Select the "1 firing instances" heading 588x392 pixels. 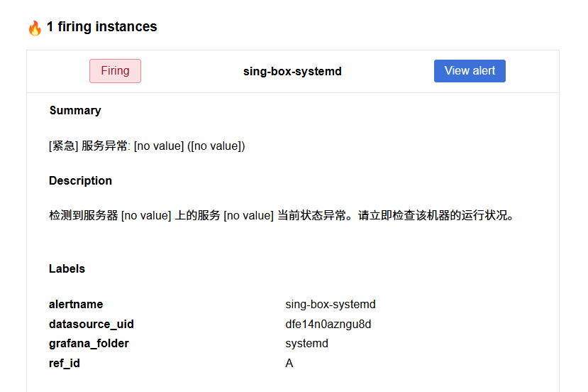(x=101, y=27)
